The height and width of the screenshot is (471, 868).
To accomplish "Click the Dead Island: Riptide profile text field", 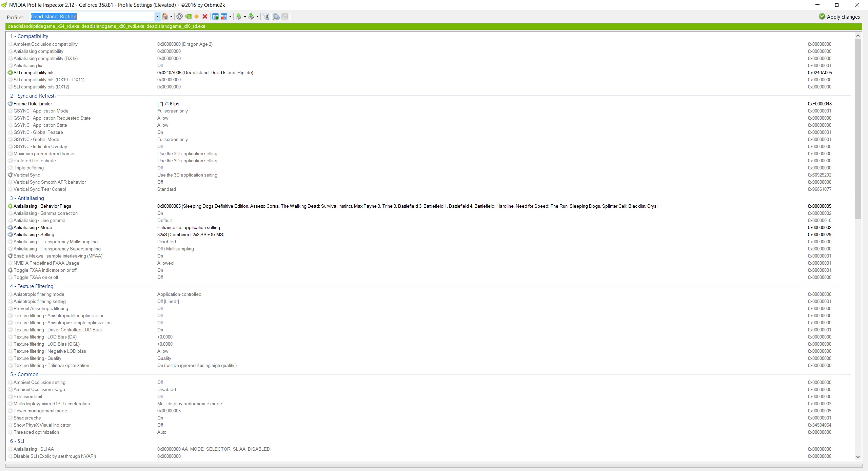I will pos(92,17).
